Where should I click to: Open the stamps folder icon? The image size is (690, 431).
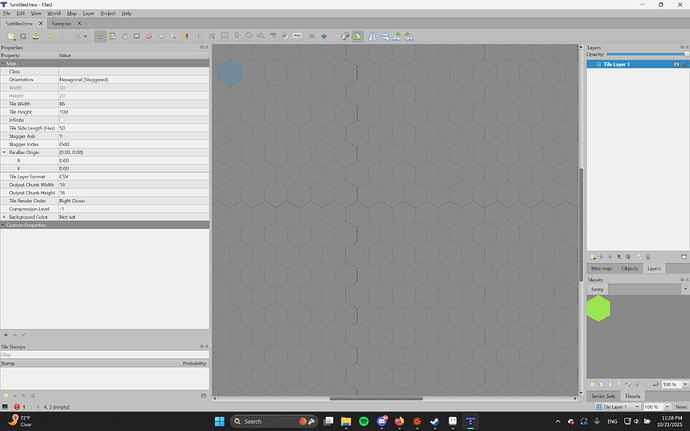[203, 395]
